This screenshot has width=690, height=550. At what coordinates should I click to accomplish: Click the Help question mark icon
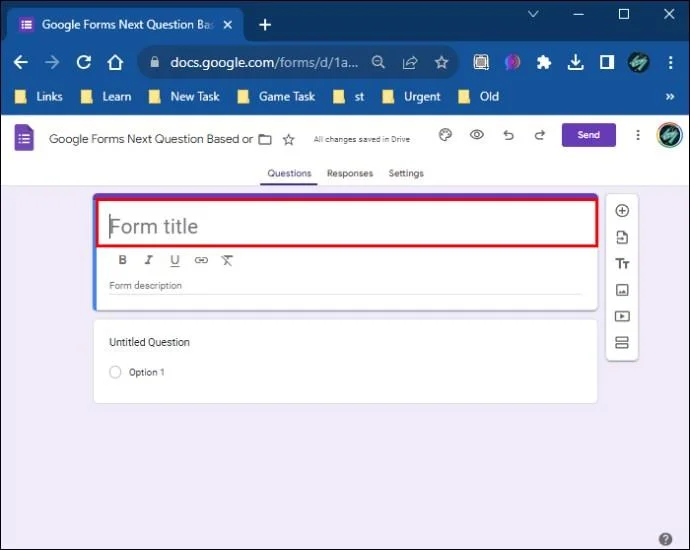pos(665,539)
